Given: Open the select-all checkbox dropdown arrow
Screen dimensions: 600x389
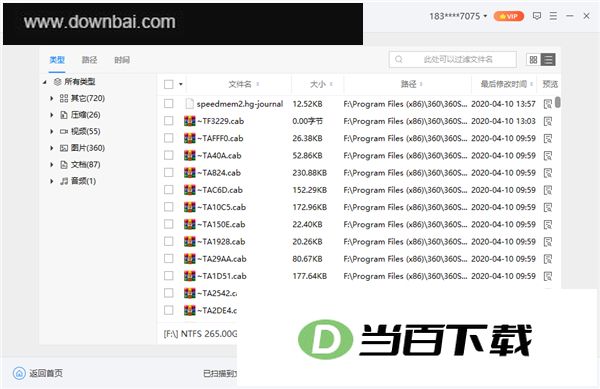Looking at the screenshot, I should click(x=181, y=85).
